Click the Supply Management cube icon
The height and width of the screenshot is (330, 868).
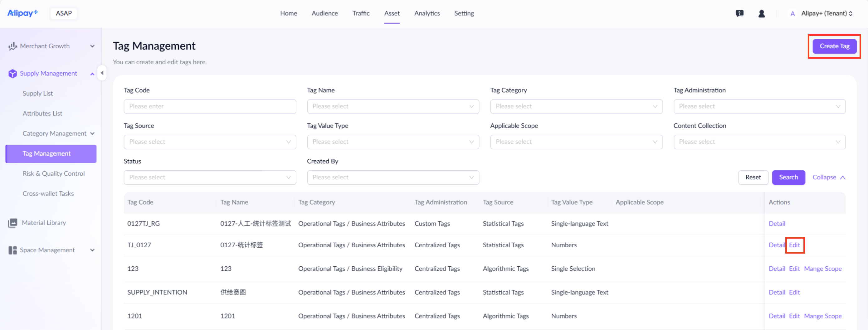tap(12, 73)
